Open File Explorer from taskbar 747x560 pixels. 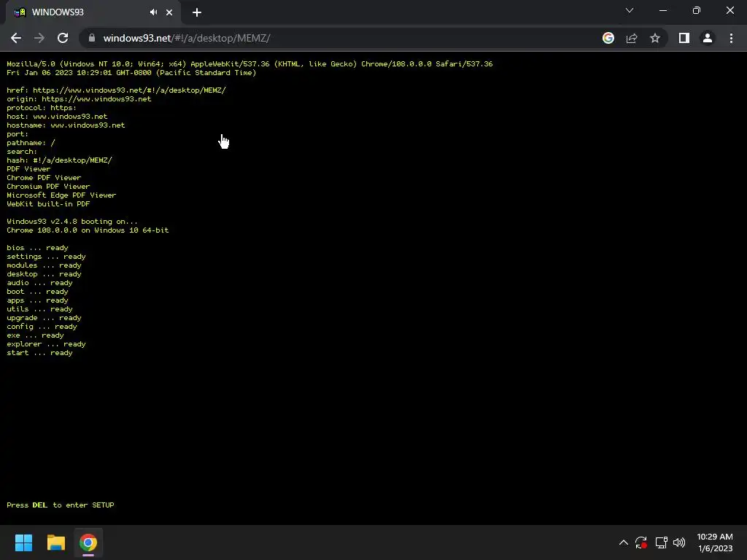(55, 542)
